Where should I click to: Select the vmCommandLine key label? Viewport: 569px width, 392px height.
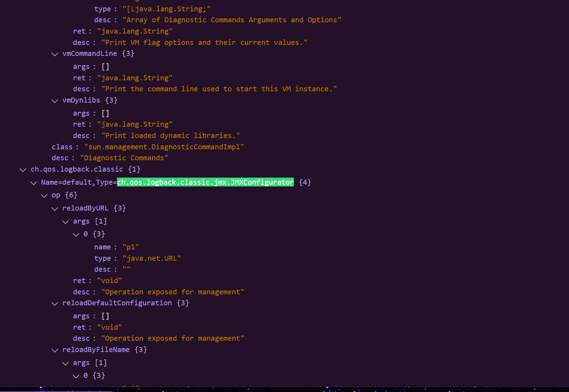[90, 53]
